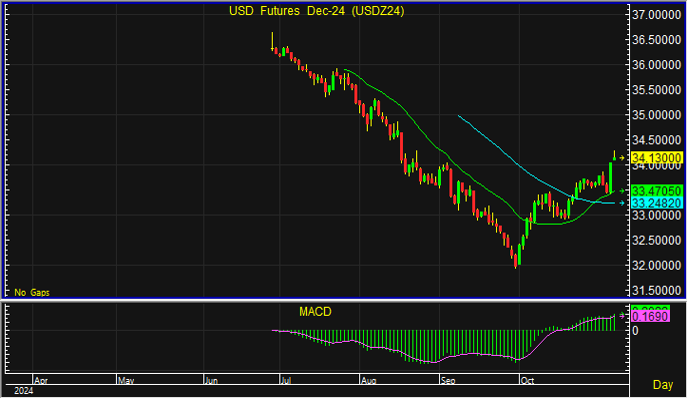This screenshot has width=688, height=399.
Task: Click the cyan arrow marker beside 33.24820
Action: (622, 203)
